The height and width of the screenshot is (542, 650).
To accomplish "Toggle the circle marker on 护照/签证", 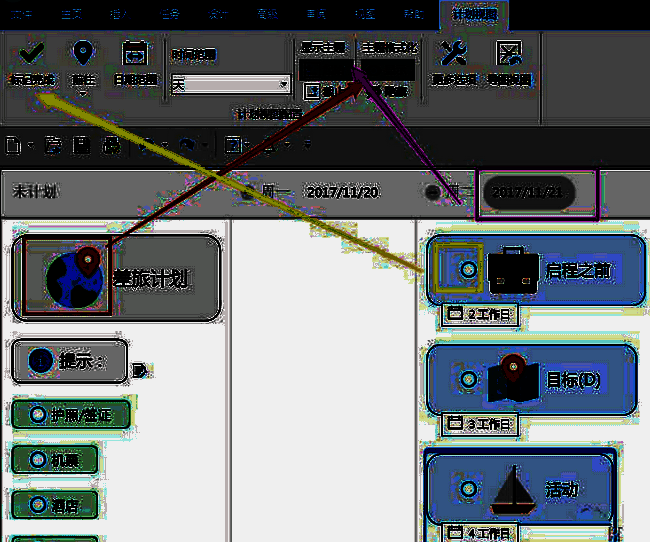I will [37, 412].
